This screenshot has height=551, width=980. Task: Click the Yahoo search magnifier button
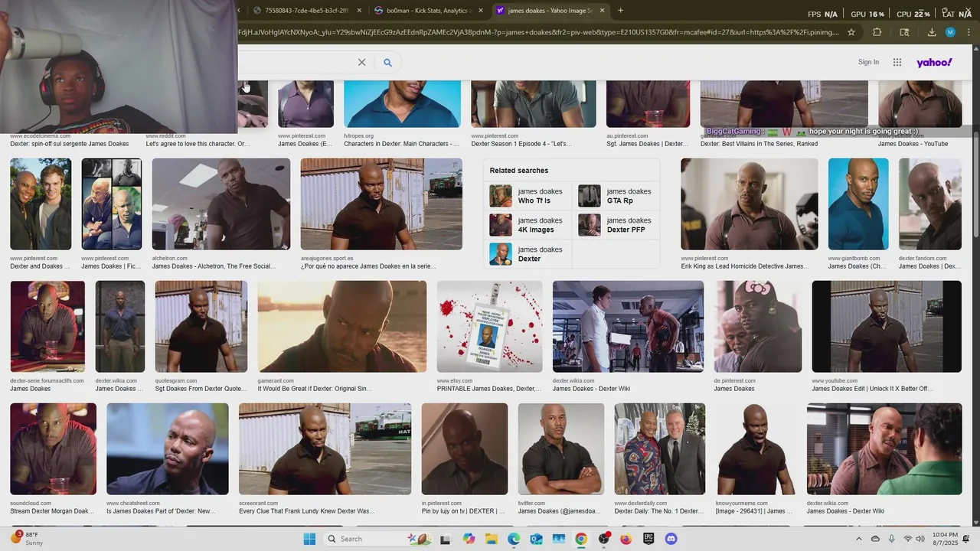click(x=387, y=63)
